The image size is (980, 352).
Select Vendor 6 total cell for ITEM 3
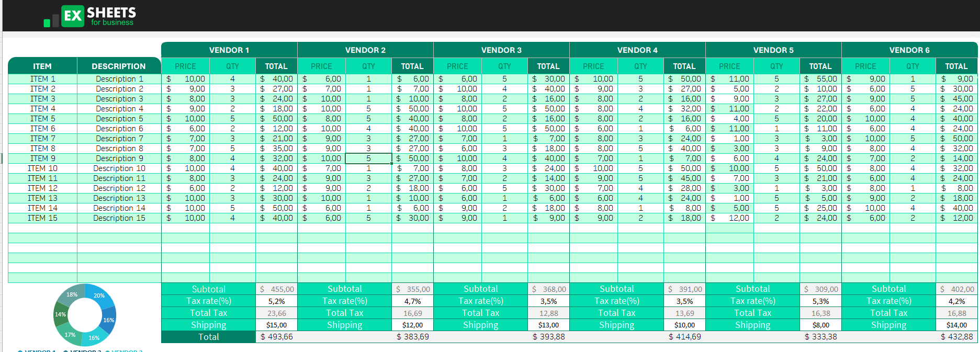pos(956,99)
